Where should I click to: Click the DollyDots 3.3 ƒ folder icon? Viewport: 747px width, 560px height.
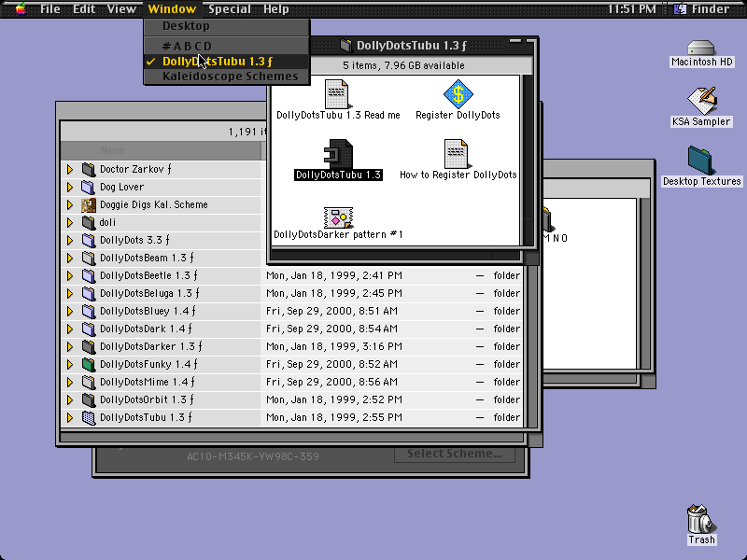pos(89,240)
